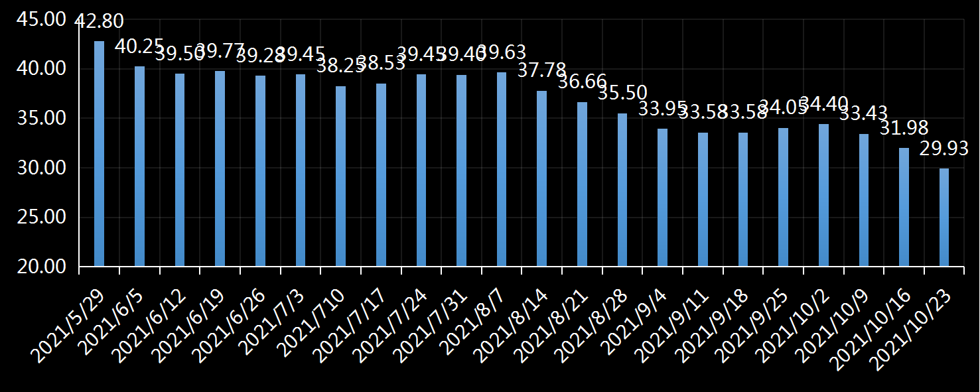This screenshot has width=980, height=392.
Task: Click the 35.50 data label
Action: (622, 93)
